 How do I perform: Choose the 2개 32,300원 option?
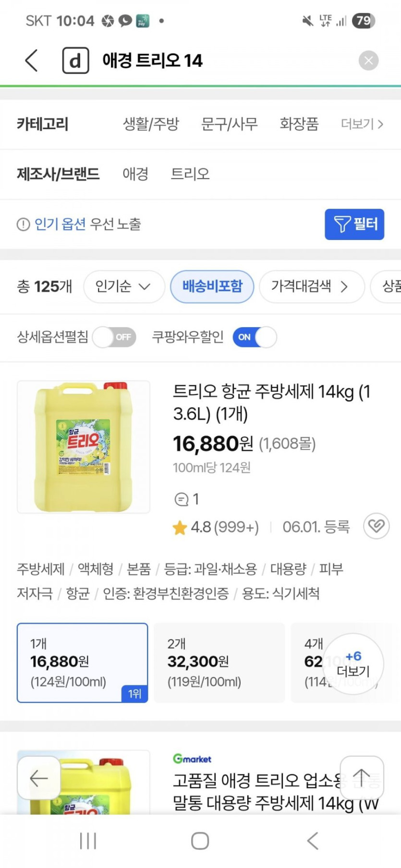(219, 663)
